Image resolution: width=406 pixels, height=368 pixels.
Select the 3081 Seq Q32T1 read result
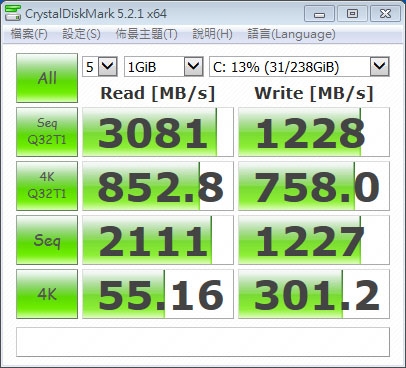158,132
